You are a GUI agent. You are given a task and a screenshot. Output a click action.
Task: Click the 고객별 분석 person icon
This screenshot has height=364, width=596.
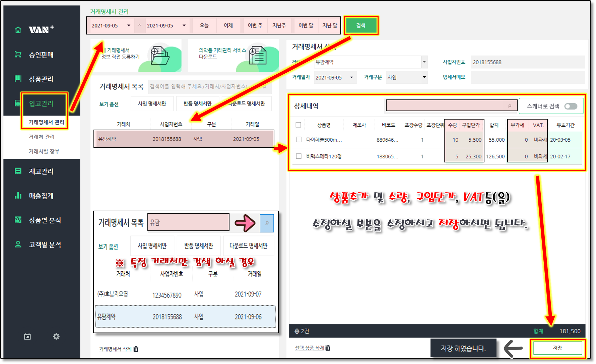[18, 244]
